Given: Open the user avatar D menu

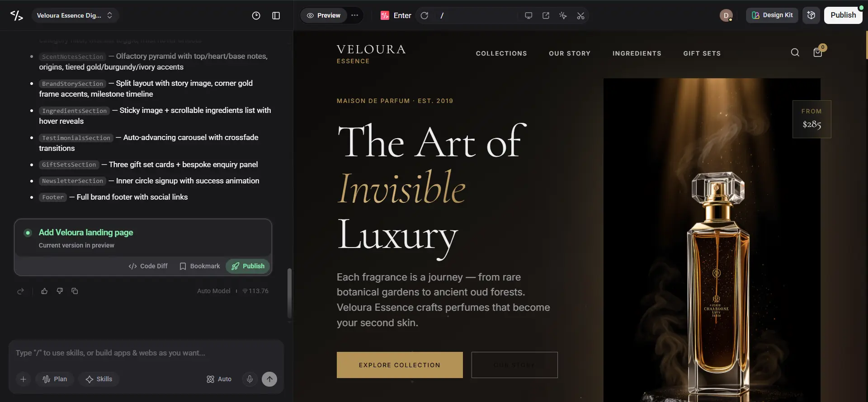Looking at the screenshot, I should tap(726, 15).
